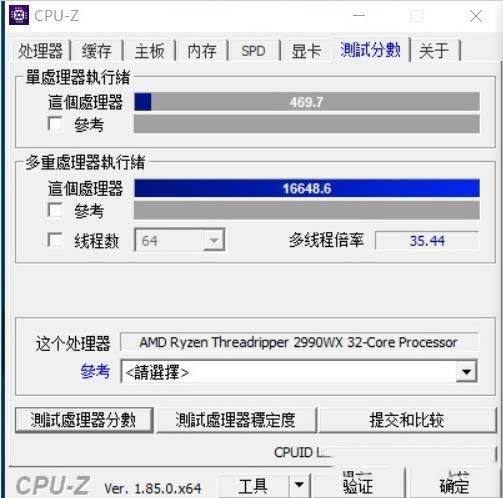The width and height of the screenshot is (503, 498).
Task: Open the 主板 tab
Action: 149,51
